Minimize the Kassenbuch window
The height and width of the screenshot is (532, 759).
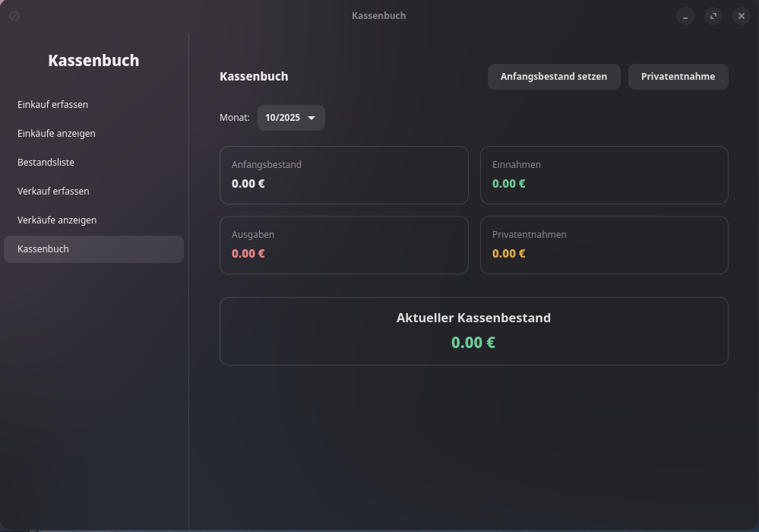point(685,16)
